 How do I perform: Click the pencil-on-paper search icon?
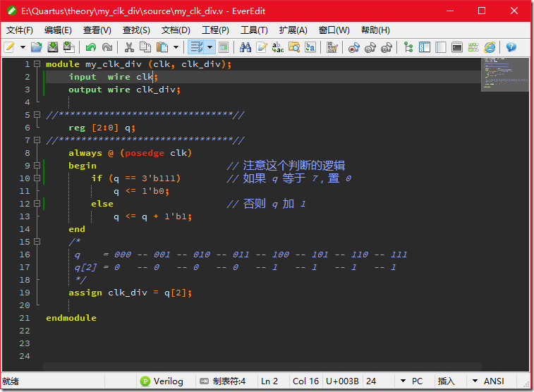262,47
